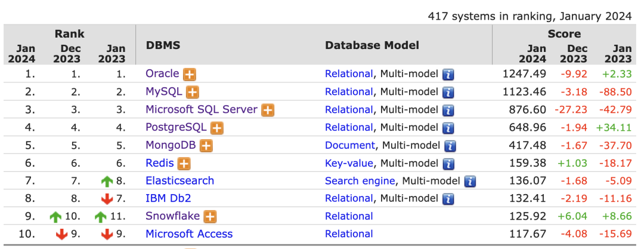
Task: Click the plus icon beside MySQL
Action: coord(192,93)
